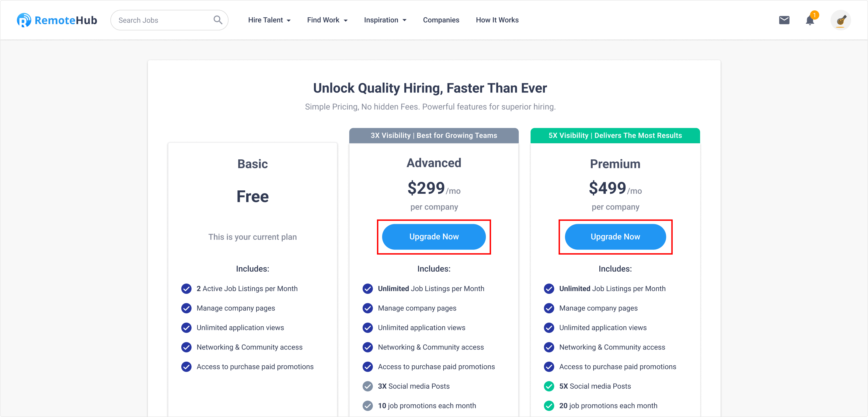This screenshot has height=417, width=868.
Task: Click Upgrade Now for the Premium plan
Action: (x=615, y=237)
